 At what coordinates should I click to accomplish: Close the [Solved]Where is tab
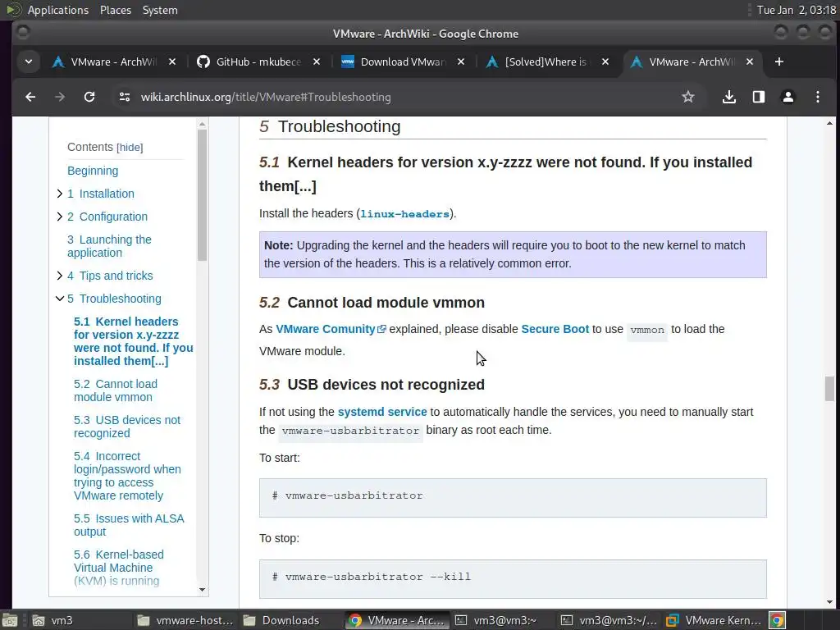(605, 62)
